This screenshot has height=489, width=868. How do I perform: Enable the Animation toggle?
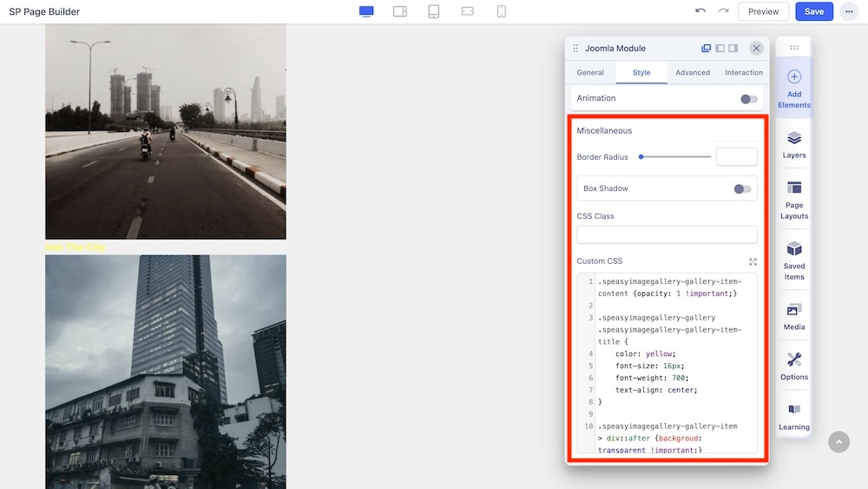(x=748, y=99)
